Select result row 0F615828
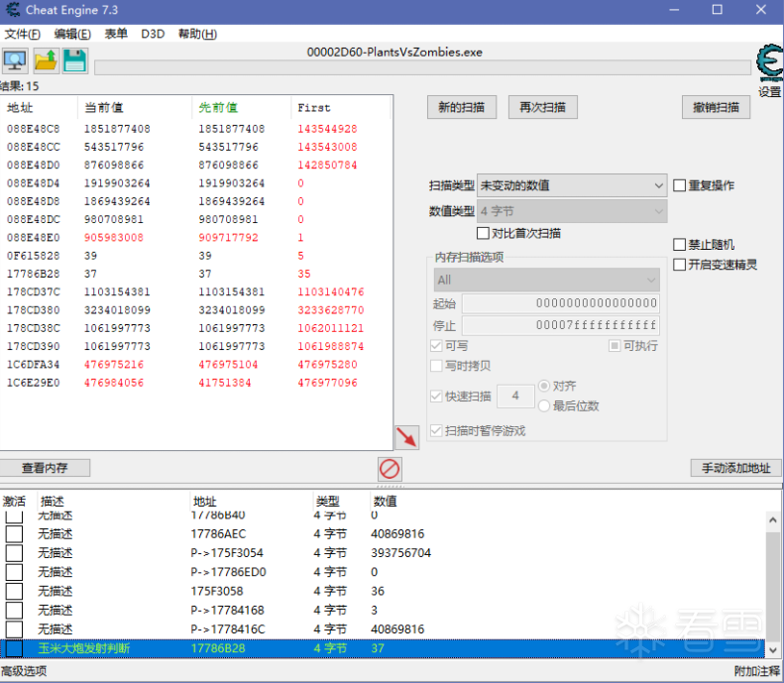 click(x=196, y=256)
